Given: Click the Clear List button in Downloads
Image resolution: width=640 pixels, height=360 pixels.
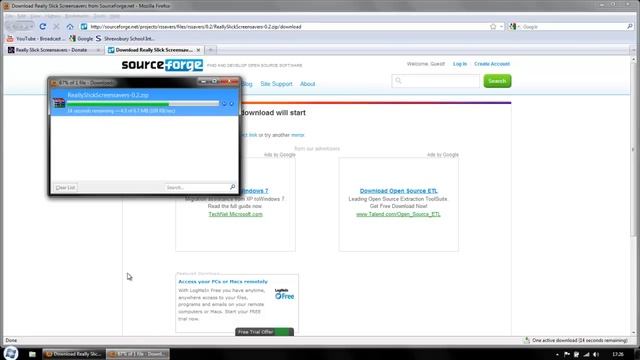Looking at the screenshot, I should point(65,188).
